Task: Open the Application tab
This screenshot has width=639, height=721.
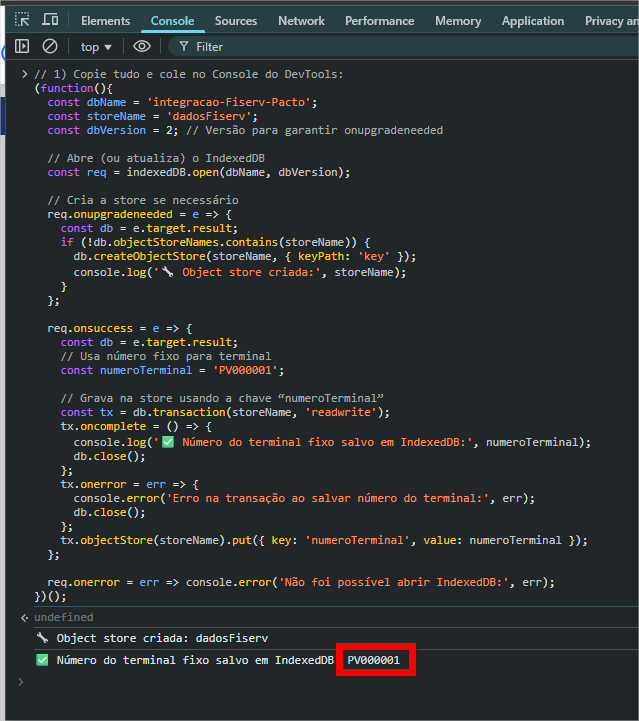Action: (532, 20)
